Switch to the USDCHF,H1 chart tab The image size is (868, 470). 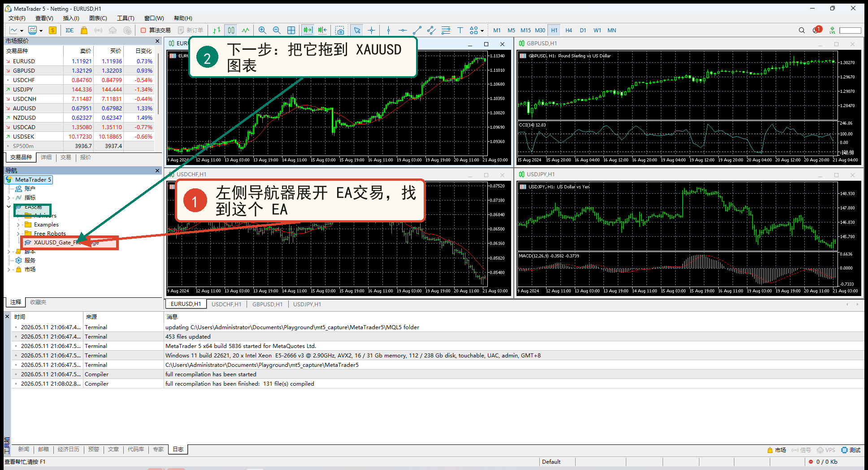tap(226, 304)
